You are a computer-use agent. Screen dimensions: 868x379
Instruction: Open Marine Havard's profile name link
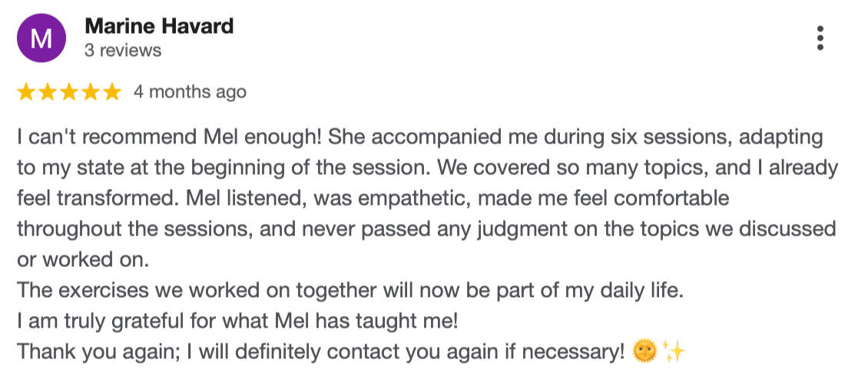[x=159, y=26]
